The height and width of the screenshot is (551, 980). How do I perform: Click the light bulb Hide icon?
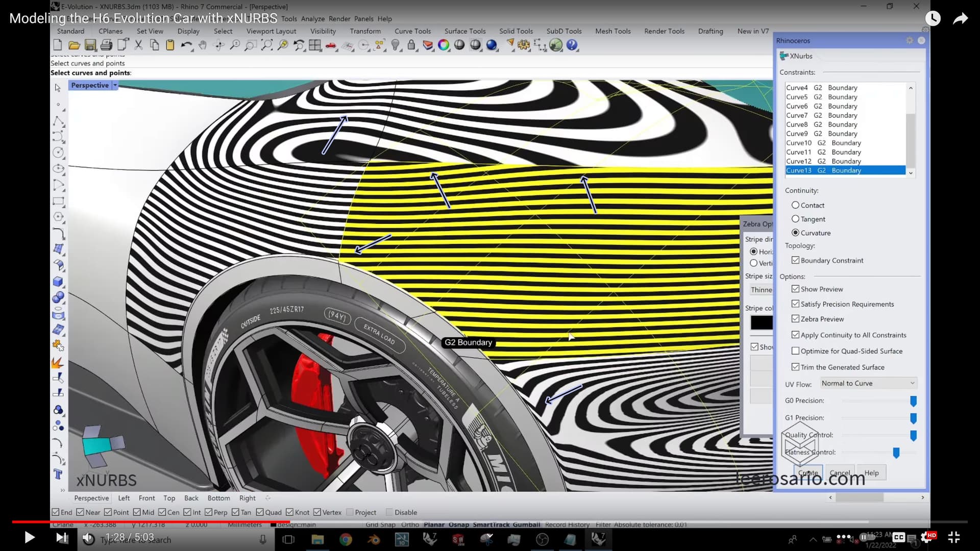click(x=396, y=45)
